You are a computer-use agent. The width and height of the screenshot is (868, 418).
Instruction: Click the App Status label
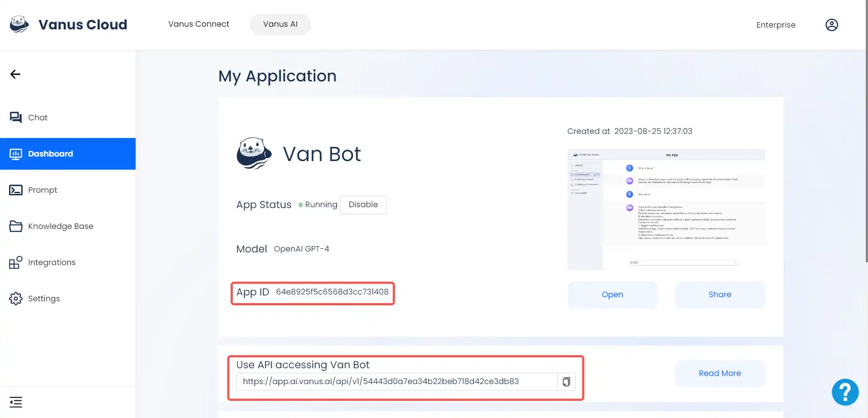264,204
